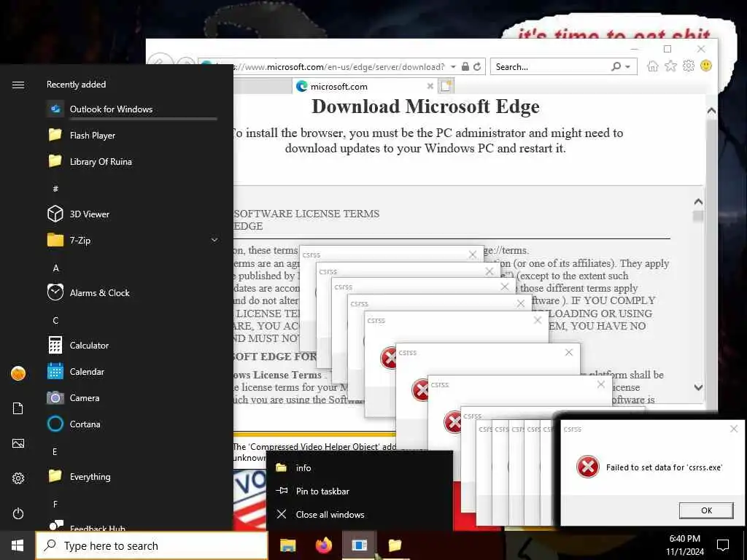Jump to the letter C section header
The image size is (747, 560).
55,321
